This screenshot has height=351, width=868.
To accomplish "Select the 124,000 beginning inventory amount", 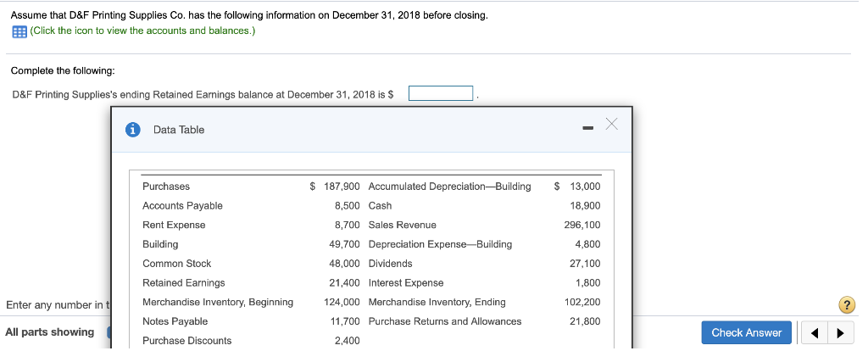I will point(342,303).
